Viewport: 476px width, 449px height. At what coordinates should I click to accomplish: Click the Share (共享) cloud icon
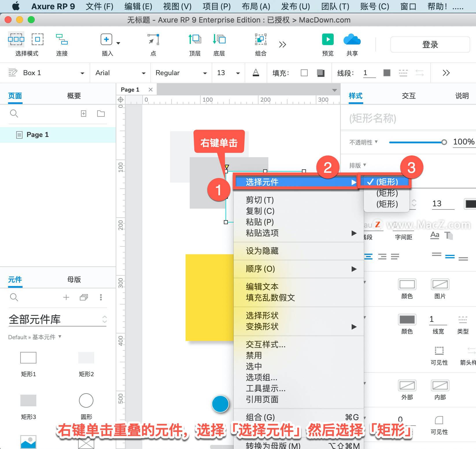coord(352,39)
